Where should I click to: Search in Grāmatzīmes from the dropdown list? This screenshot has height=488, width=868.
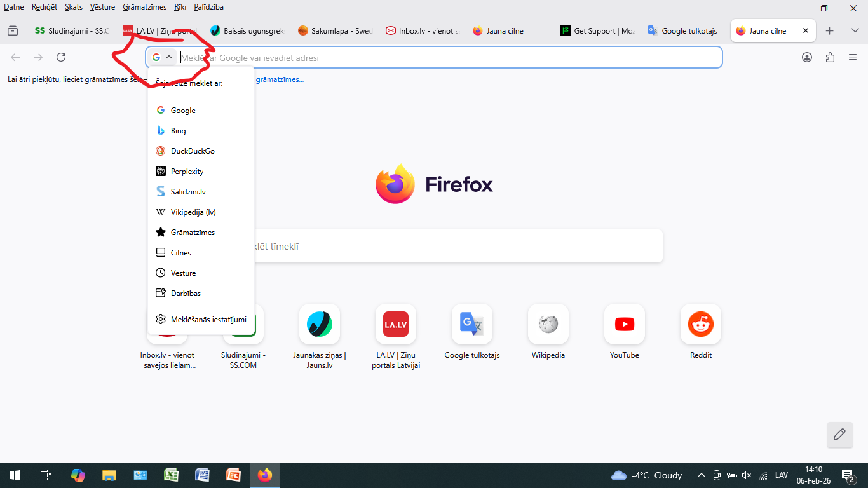[x=201, y=233]
